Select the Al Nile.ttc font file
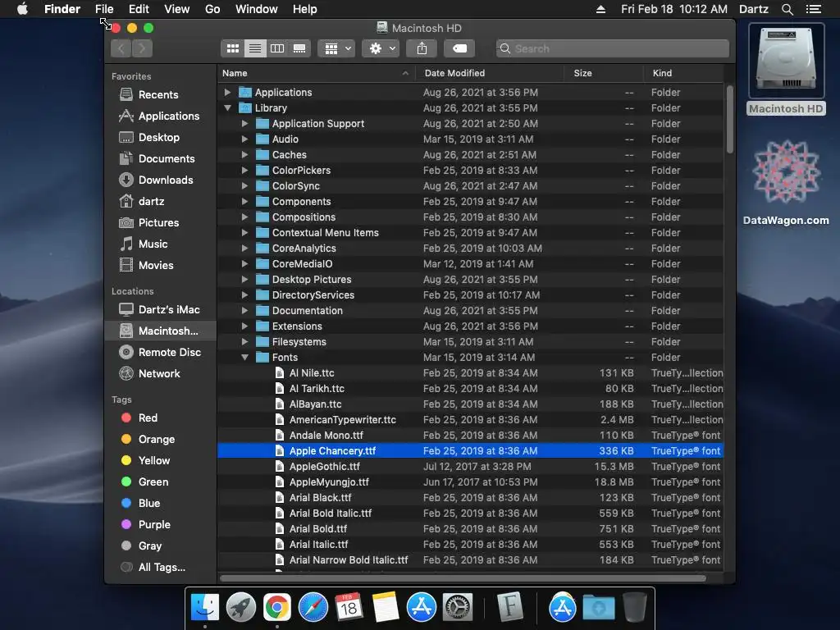Image resolution: width=840 pixels, height=630 pixels. coord(470,373)
